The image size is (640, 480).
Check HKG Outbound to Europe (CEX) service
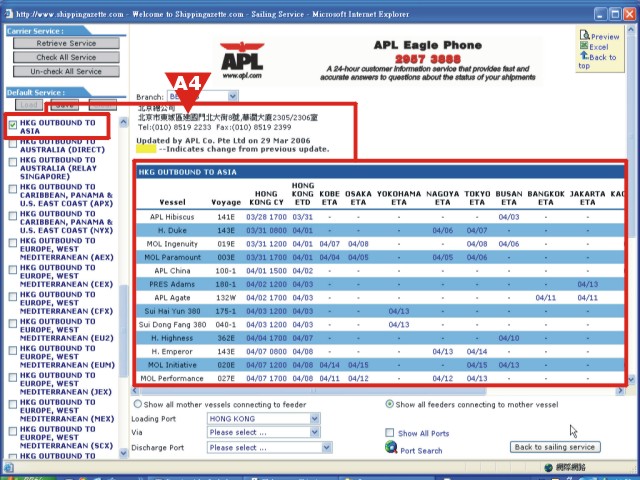coord(13,269)
